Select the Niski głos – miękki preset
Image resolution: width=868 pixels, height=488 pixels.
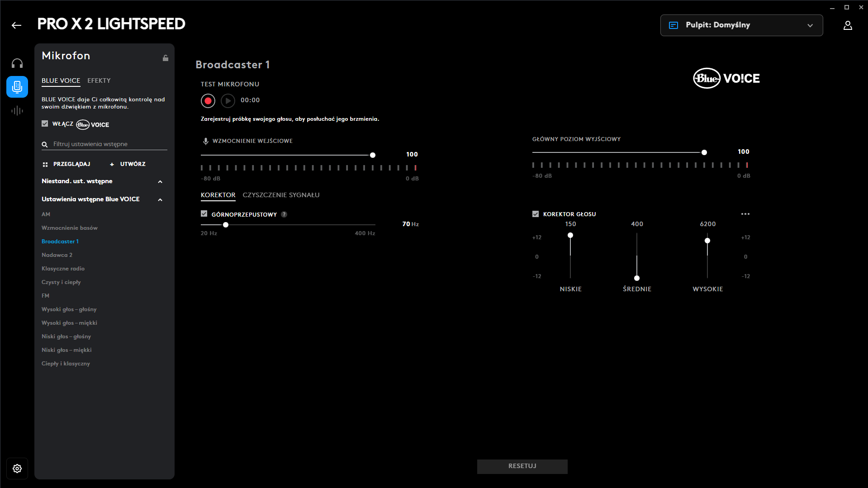tap(66, 350)
